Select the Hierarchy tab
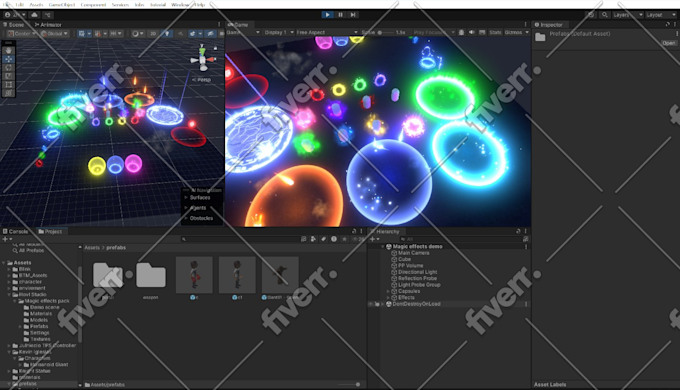This screenshot has height=390, width=680. 385,232
